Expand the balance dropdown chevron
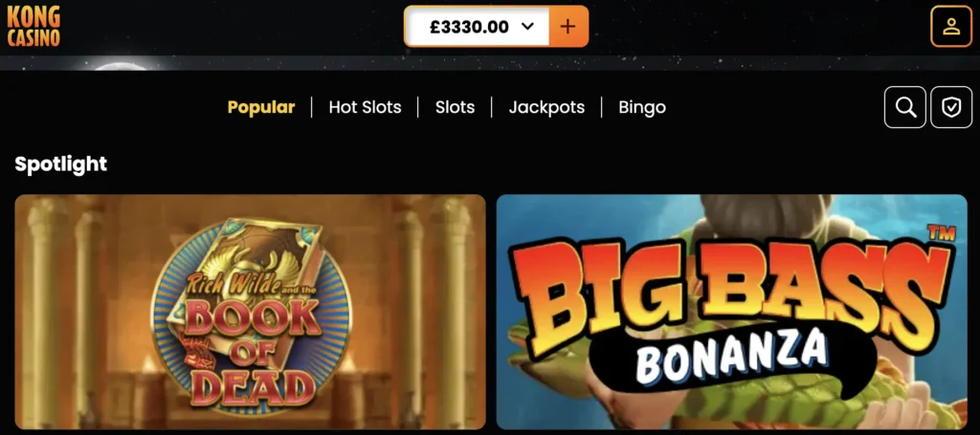The width and height of the screenshot is (980, 435). (x=527, y=26)
